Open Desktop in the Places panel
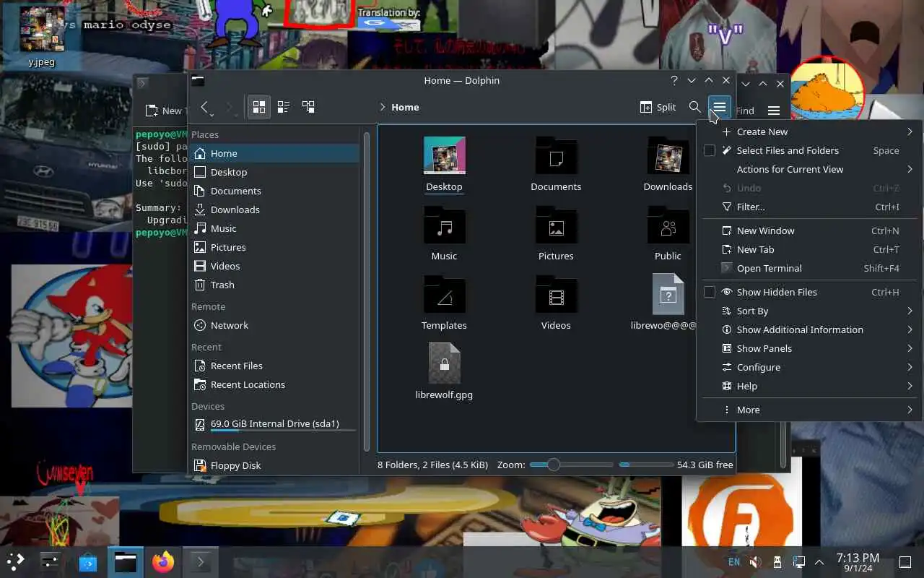 pos(274,172)
